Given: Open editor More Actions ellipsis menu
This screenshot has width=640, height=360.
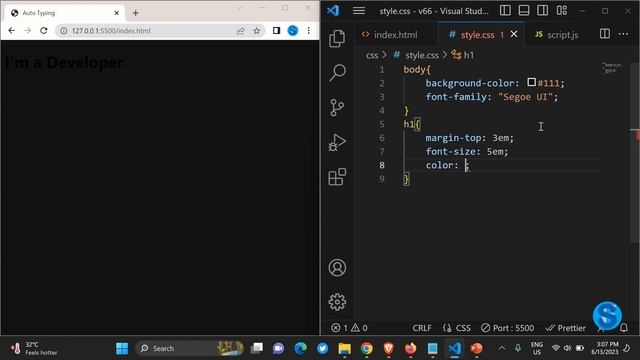Looking at the screenshot, I should coord(623,34).
